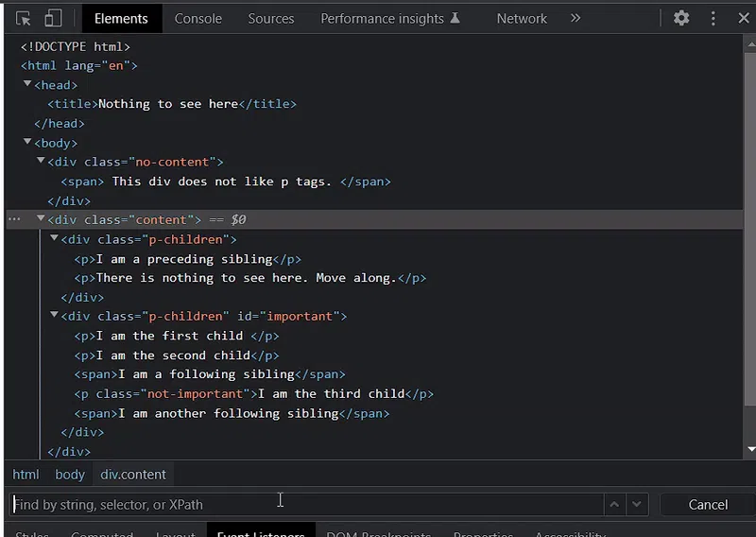Switch to the Console tab
The image size is (756, 537).
(198, 19)
